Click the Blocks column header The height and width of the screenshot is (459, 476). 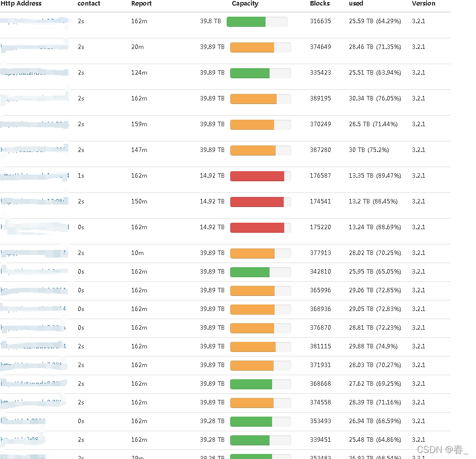click(320, 4)
